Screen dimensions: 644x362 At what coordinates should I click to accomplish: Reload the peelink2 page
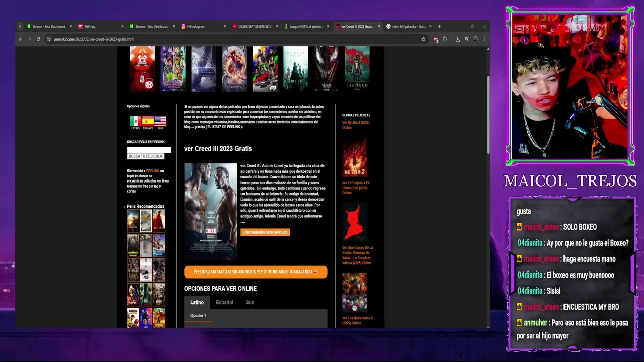[x=38, y=39]
